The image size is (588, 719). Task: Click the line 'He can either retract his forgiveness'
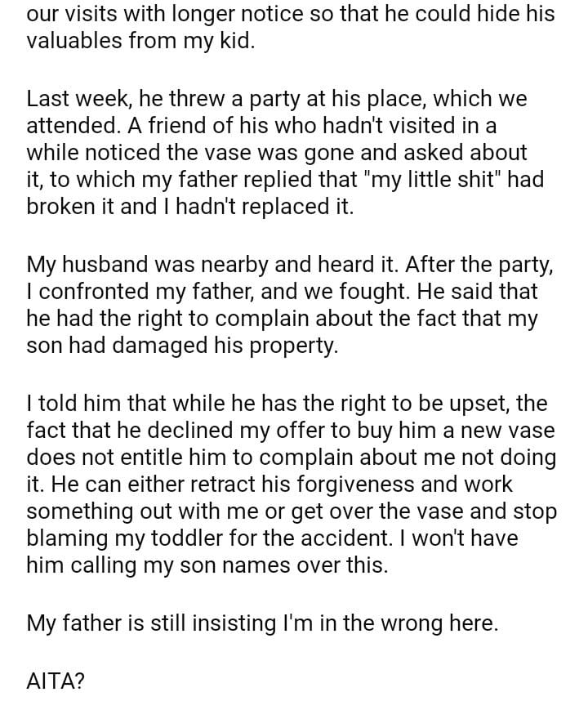tap(269, 484)
